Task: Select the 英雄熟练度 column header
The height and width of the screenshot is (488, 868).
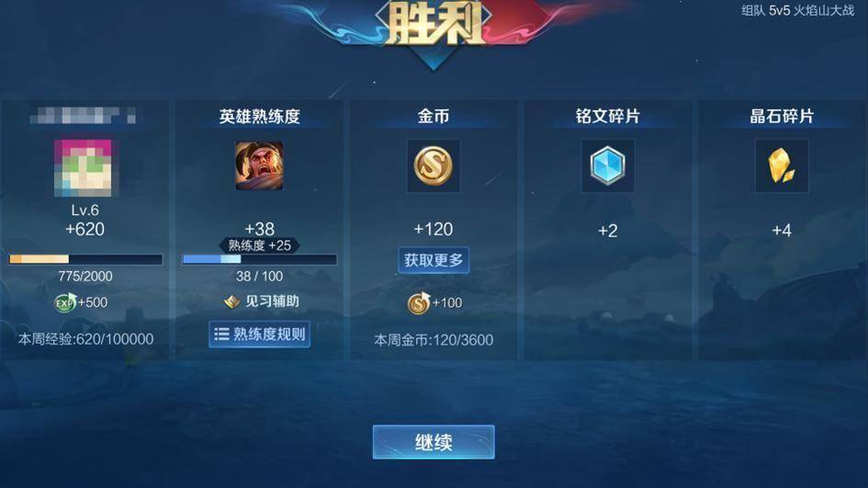Action: click(259, 117)
